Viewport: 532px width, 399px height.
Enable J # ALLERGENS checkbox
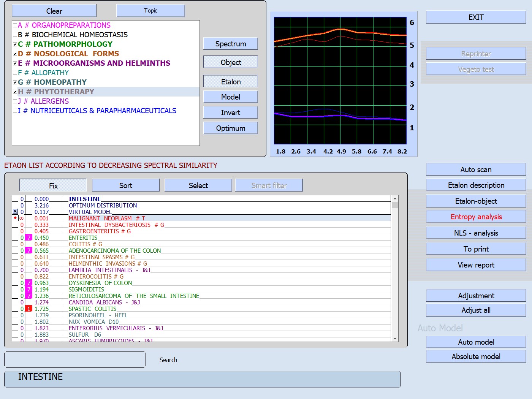click(x=15, y=101)
